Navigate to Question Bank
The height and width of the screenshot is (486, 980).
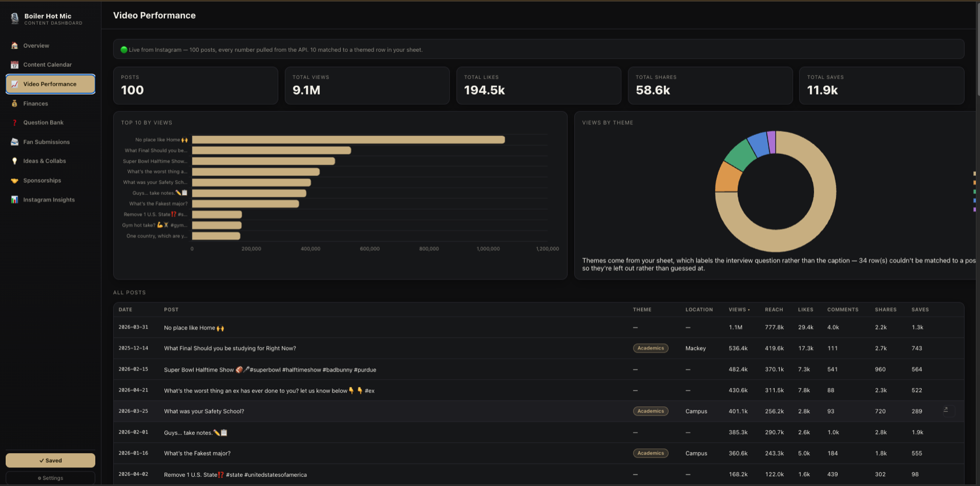(x=50, y=123)
